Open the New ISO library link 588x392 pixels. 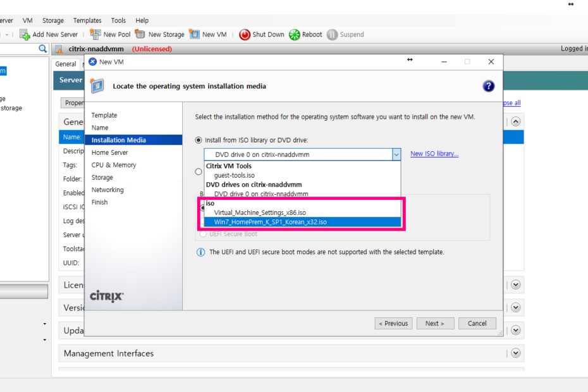[434, 154]
